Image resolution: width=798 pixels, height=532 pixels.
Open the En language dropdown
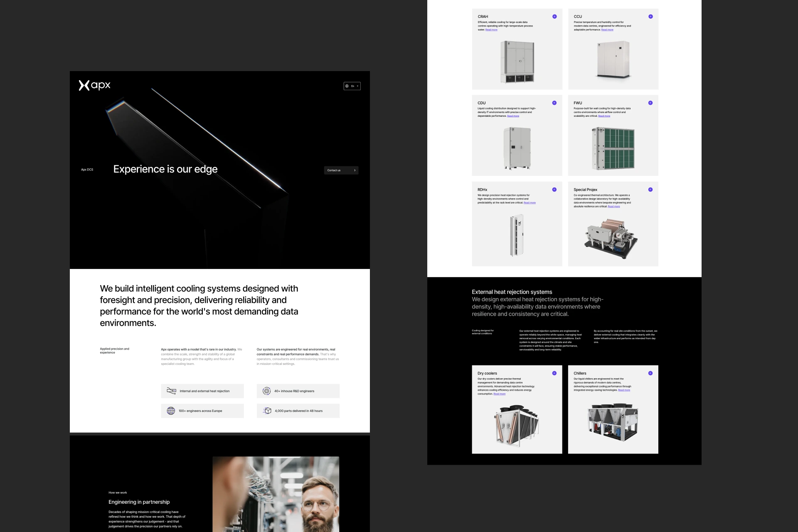tap(352, 86)
